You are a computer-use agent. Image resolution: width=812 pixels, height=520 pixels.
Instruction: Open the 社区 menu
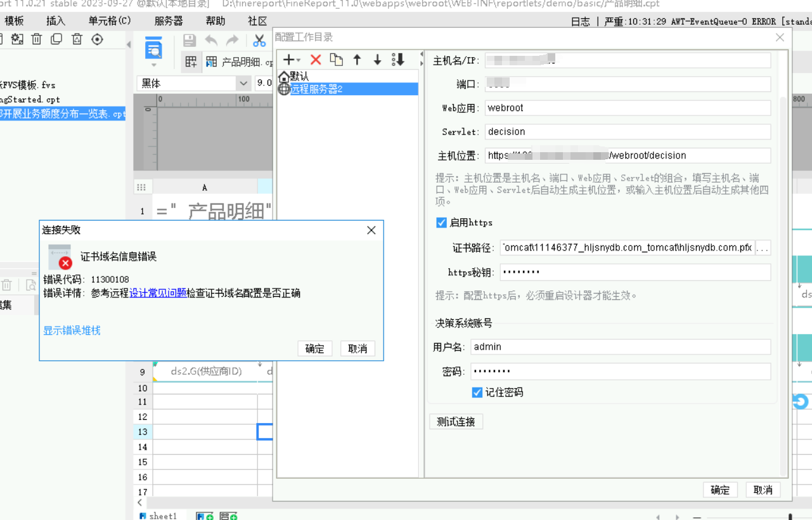click(257, 21)
